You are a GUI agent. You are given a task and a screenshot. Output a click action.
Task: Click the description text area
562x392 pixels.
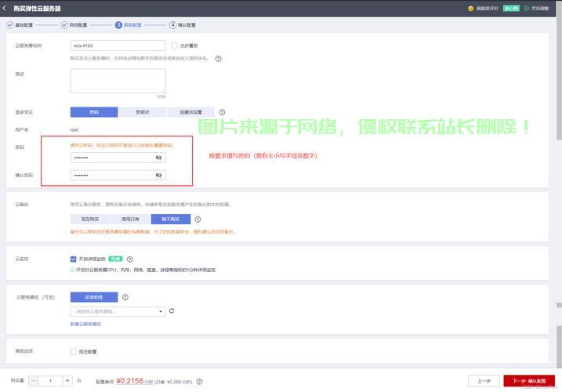tap(118, 81)
